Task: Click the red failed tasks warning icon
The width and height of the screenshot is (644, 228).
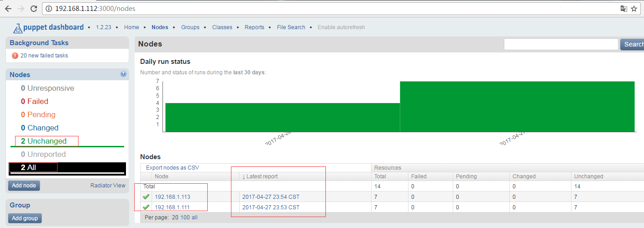Action: [x=15, y=56]
